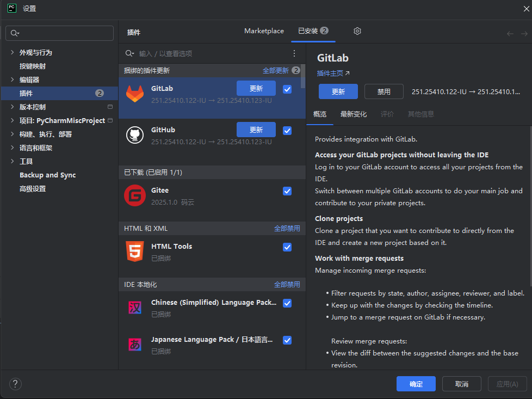This screenshot has width=532, height=399.
Task: Disable the Gitee plugin checkbox
Action: 287,191
